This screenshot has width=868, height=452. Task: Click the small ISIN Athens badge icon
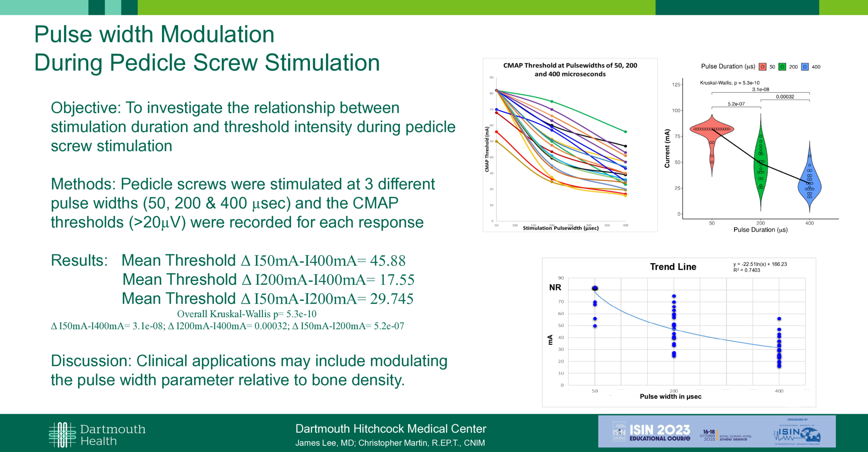tap(619, 432)
